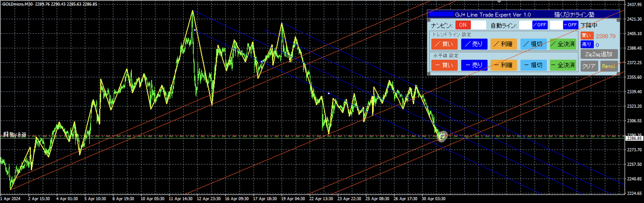This screenshot has width=644, height=203.
Task: Click the 5 Apr 10:30 time label
Action: [95, 199]
